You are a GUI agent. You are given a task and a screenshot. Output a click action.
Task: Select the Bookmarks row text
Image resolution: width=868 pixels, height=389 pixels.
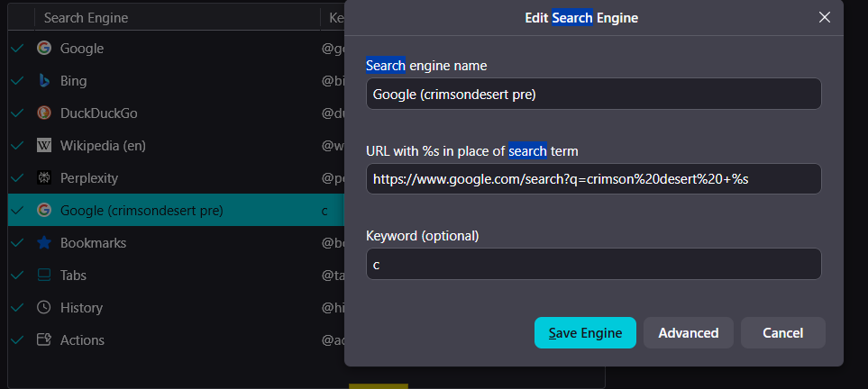click(93, 243)
